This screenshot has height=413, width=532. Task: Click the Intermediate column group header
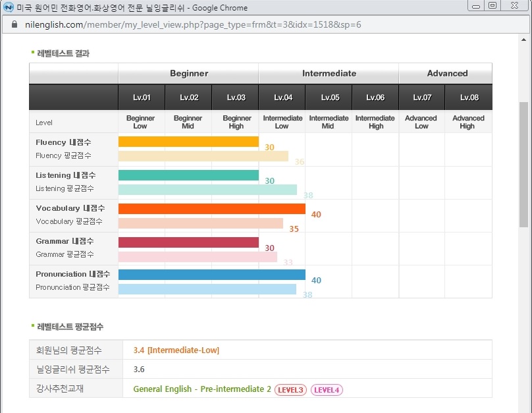click(x=329, y=73)
